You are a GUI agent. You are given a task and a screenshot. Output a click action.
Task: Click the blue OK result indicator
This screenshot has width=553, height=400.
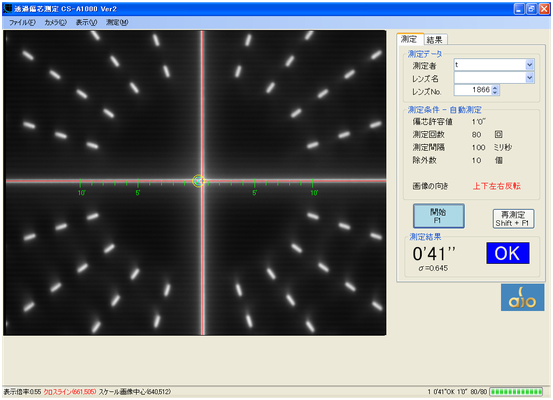click(x=508, y=253)
